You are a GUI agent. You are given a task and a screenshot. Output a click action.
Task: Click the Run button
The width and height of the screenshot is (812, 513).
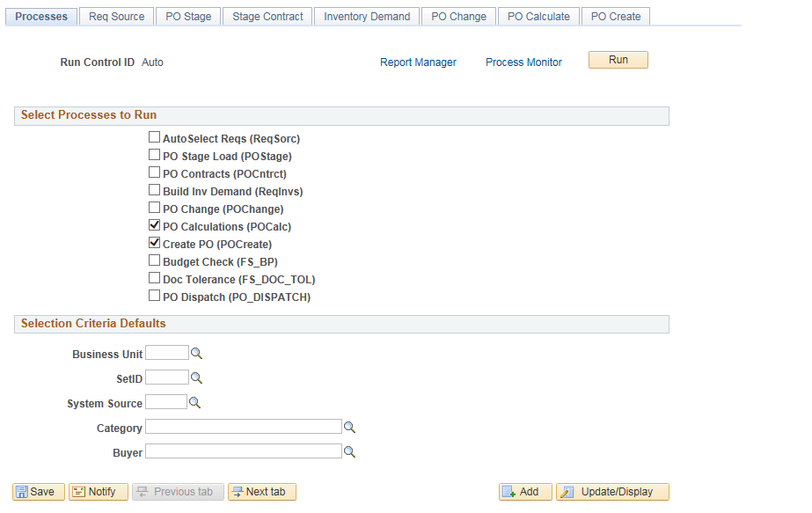tap(618, 60)
